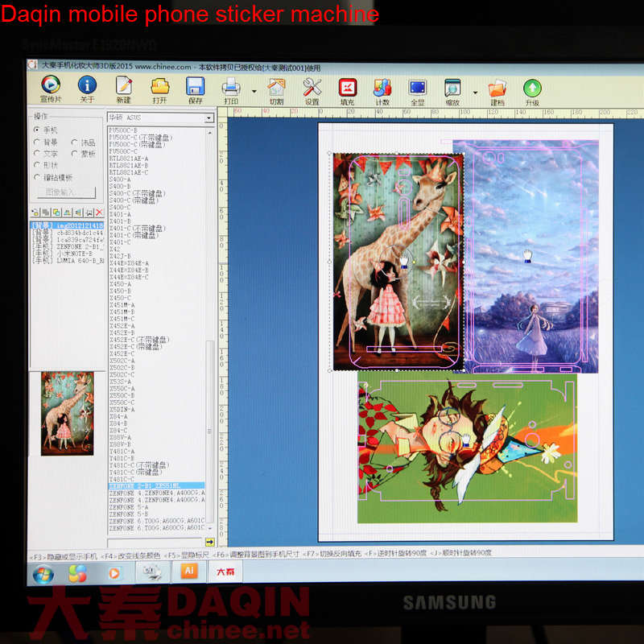Select layer '[手机] ZENFONE 2-B1_'
Viewport: 644px width, 644px height.
coord(68,246)
